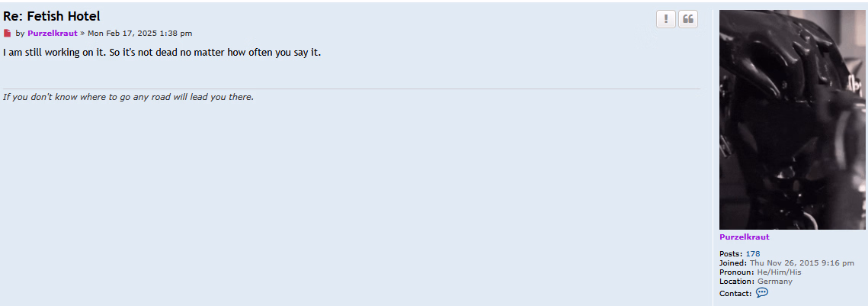Click the 'Joined:' label
The width and height of the screenshot is (868, 306).
[733, 263]
